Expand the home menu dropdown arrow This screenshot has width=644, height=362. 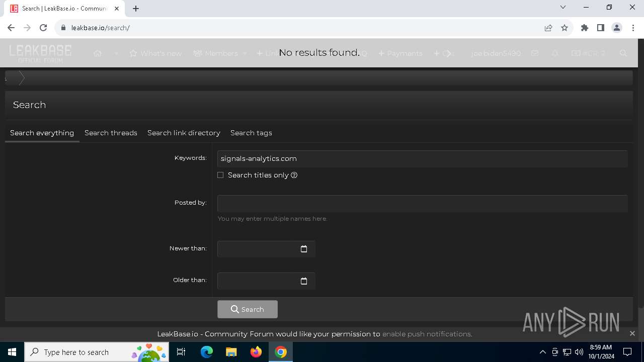116,53
